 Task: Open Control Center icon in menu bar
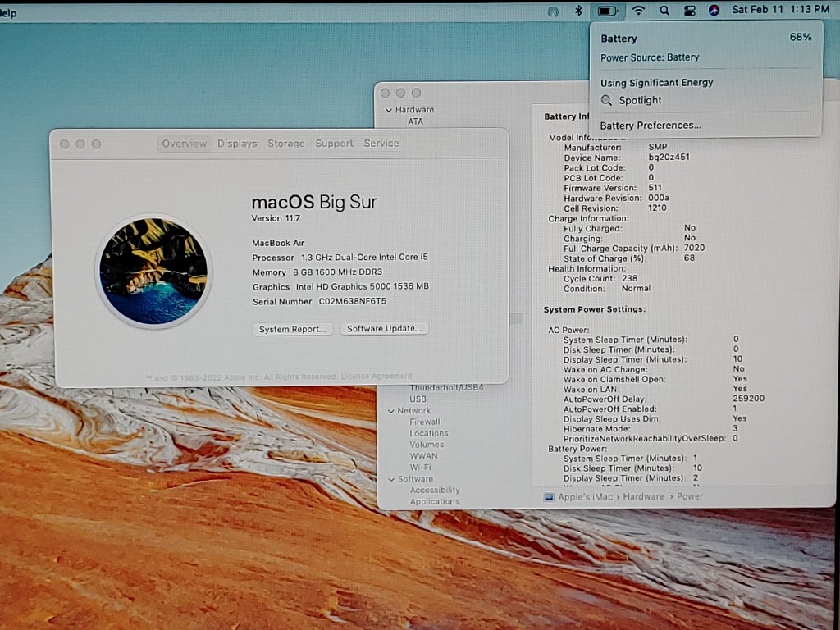[689, 10]
